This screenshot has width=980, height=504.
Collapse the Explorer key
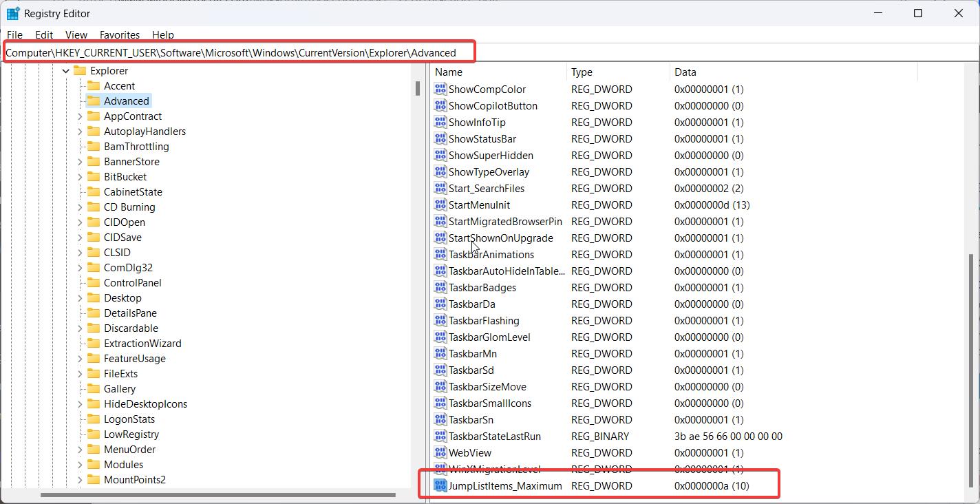(65, 70)
